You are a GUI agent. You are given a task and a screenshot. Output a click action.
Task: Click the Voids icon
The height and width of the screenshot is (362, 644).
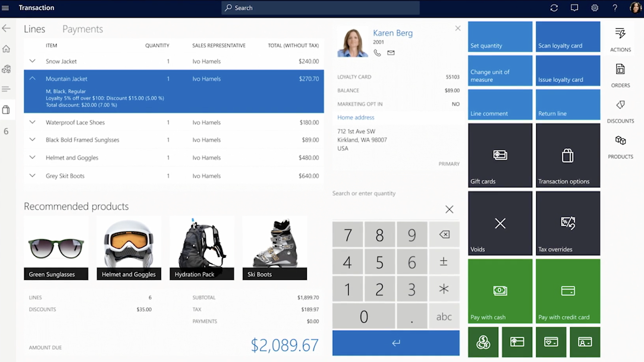coord(500,223)
